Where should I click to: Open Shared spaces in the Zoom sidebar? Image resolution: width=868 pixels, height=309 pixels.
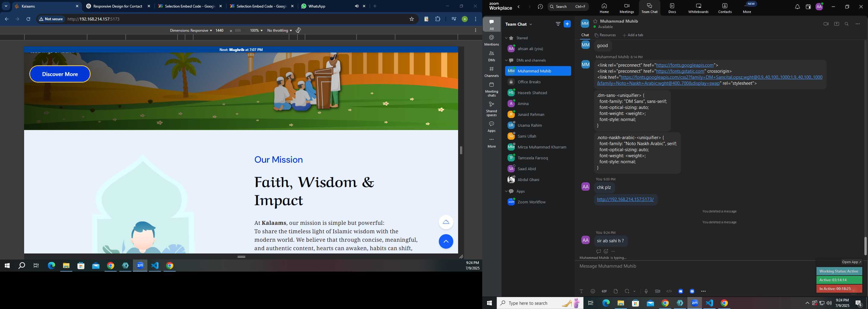(x=492, y=109)
